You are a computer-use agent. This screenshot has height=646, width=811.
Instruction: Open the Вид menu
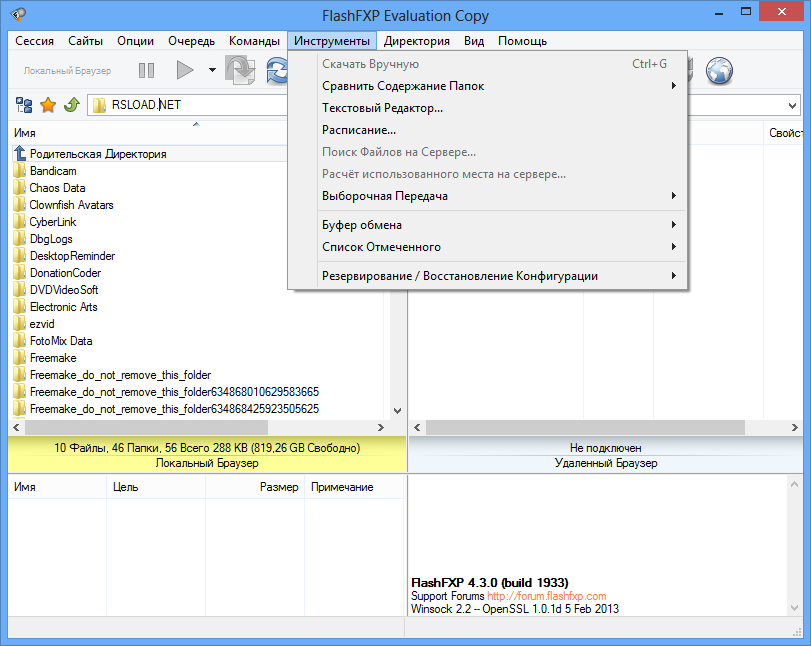coord(474,41)
